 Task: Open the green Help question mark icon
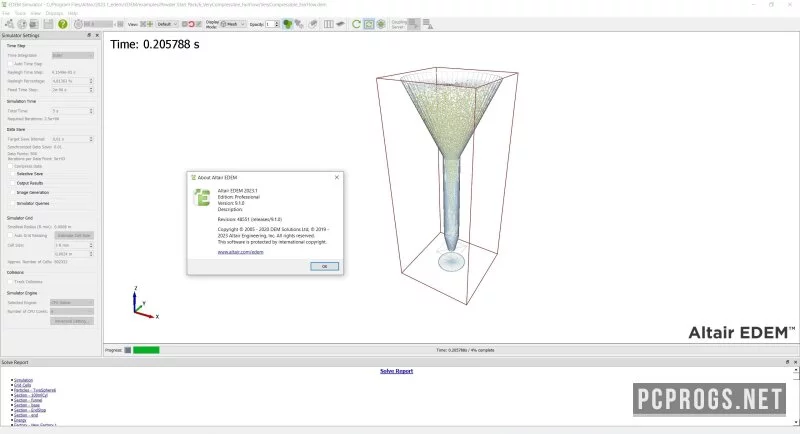pyautogui.click(x=62, y=24)
